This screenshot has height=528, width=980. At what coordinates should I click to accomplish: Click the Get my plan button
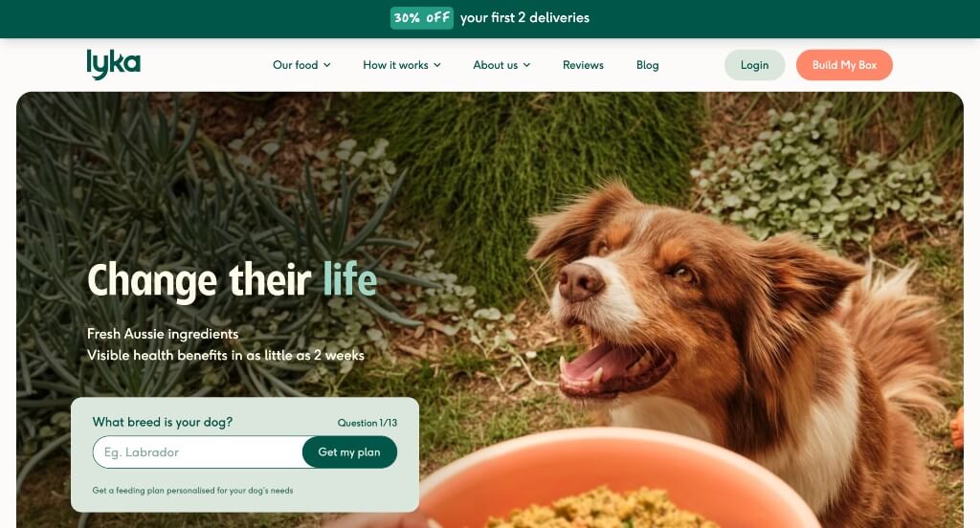point(349,451)
